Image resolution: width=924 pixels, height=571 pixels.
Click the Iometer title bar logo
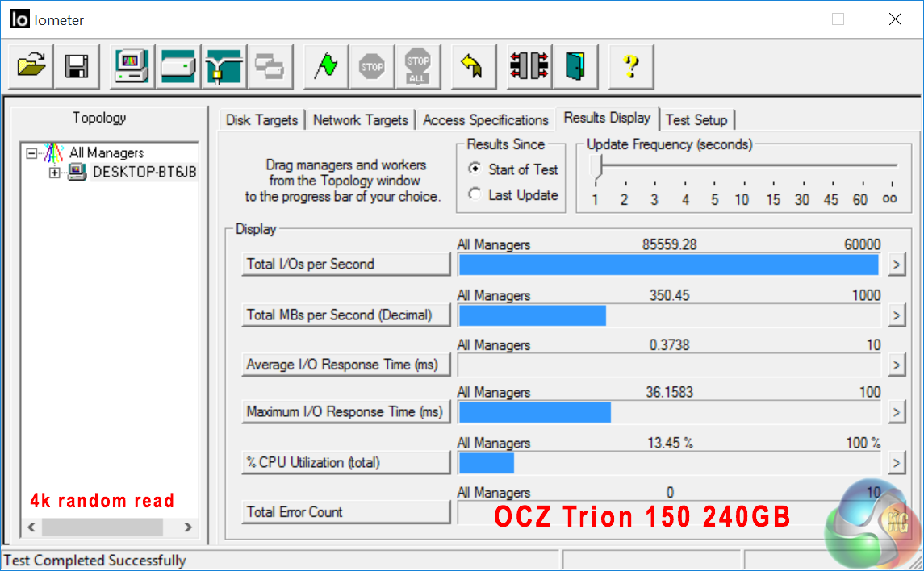click(19, 19)
